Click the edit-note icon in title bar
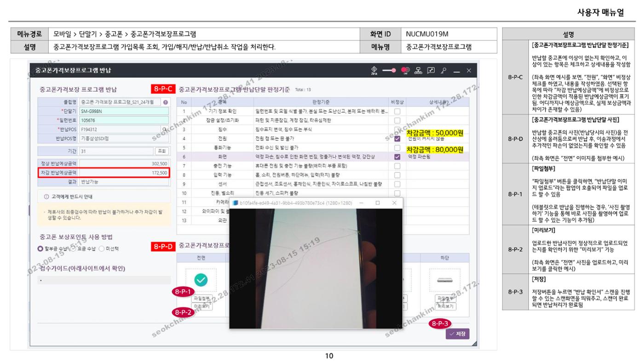This screenshot has width=644, height=362. 432,70
